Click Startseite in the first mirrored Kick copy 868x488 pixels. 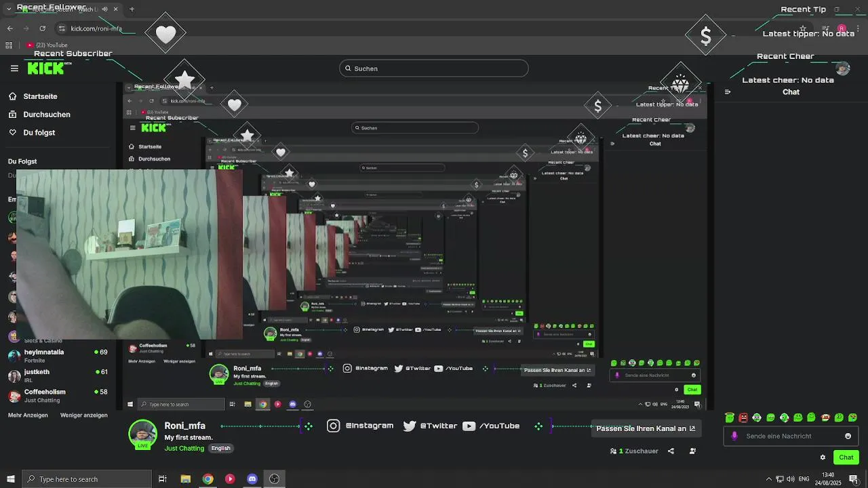click(146, 146)
